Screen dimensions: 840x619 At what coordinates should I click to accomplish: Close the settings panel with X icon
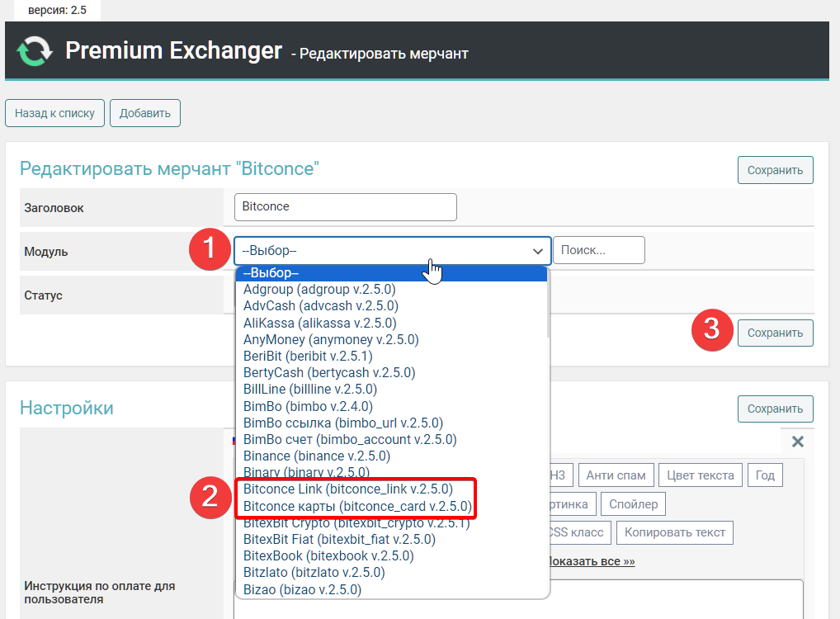click(797, 442)
